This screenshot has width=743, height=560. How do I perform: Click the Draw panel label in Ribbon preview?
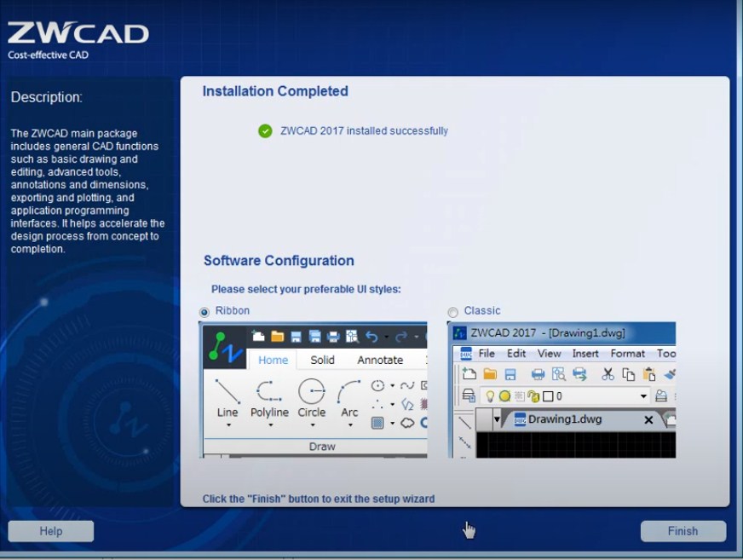tap(322, 447)
